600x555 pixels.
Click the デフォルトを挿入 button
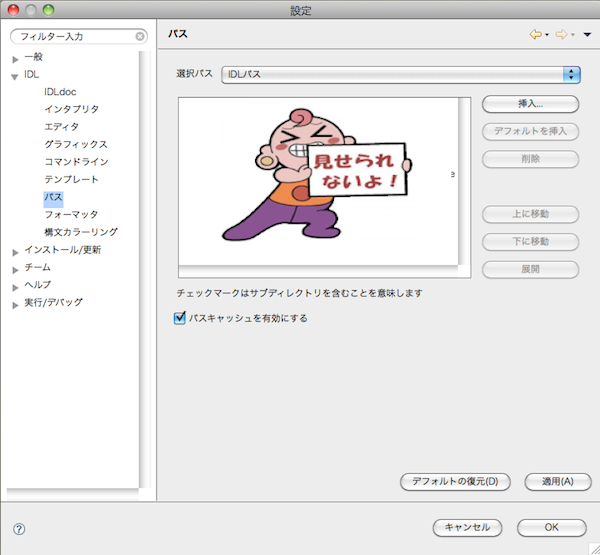(530, 132)
